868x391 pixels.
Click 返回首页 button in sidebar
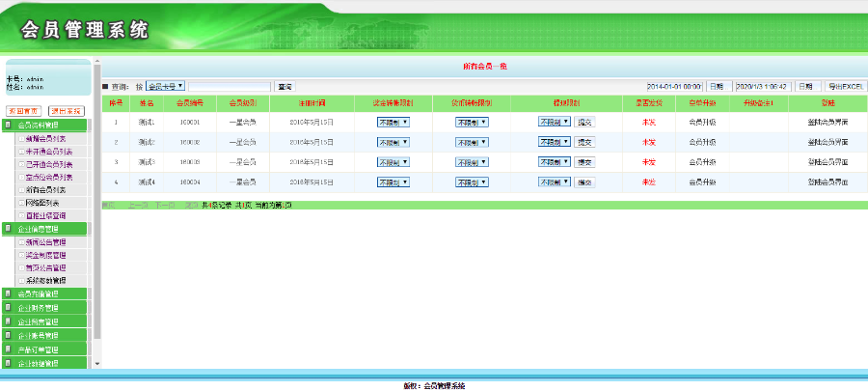(23, 111)
